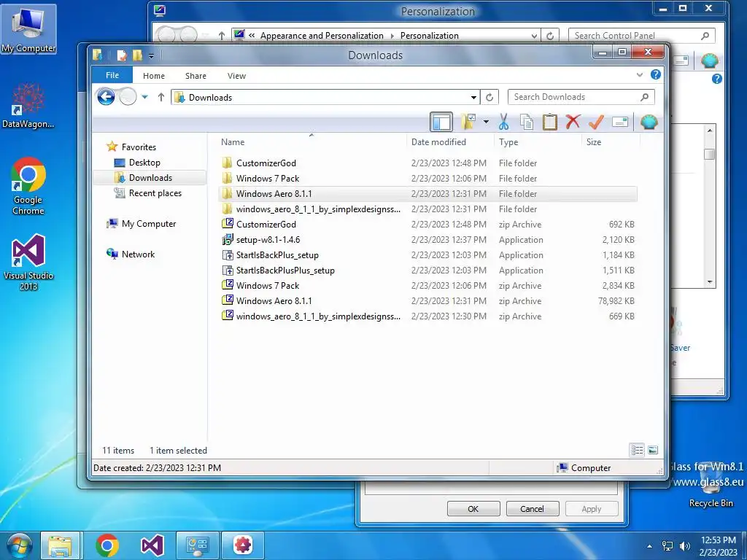
Task: Select Recent places in navigation pane
Action: pos(155,192)
